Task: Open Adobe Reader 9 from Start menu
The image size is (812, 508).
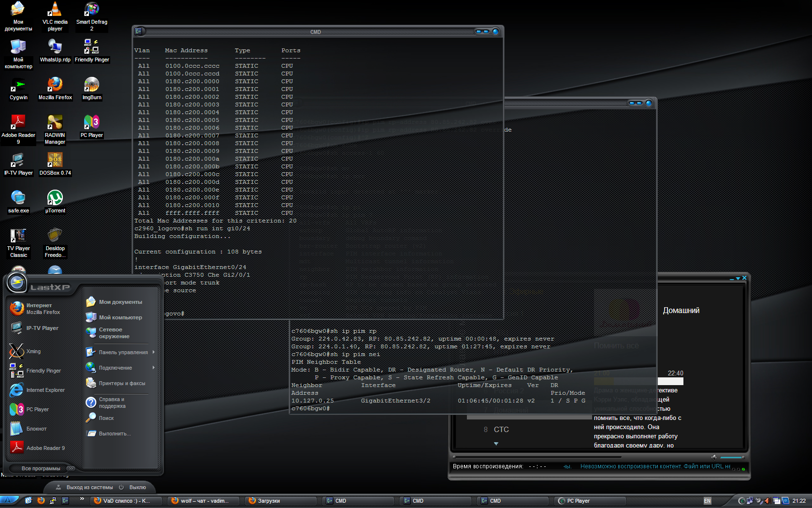Action: pos(43,448)
